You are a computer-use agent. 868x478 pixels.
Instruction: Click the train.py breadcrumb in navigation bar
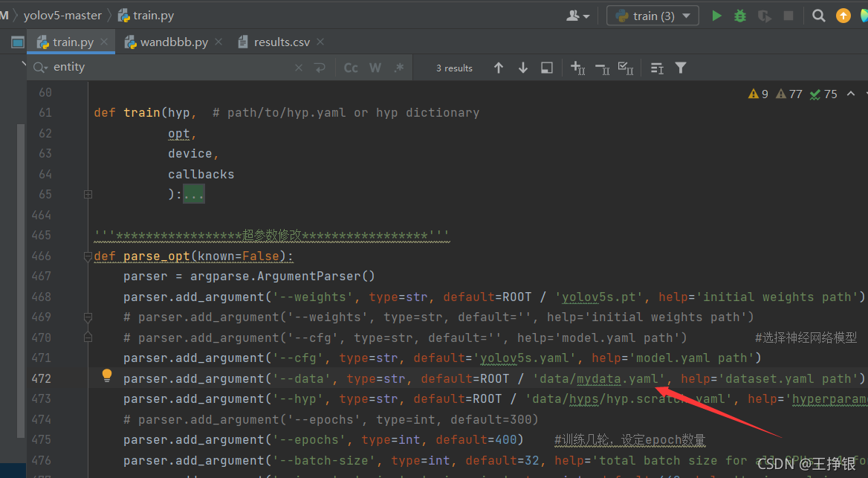(x=146, y=16)
